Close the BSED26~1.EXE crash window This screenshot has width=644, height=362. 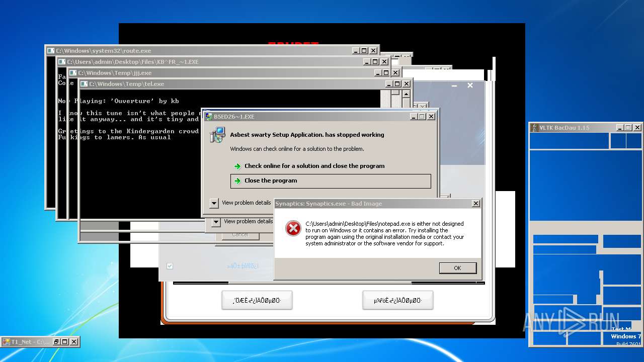click(431, 116)
